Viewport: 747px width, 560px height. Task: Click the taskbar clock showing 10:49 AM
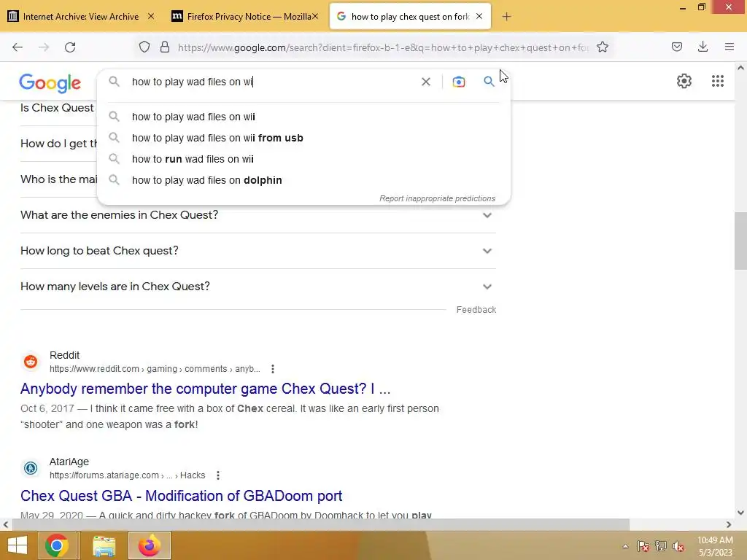(715, 546)
